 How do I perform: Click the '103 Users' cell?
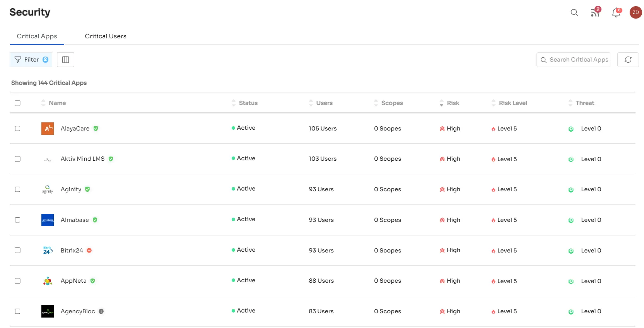(x=323, y=159)
